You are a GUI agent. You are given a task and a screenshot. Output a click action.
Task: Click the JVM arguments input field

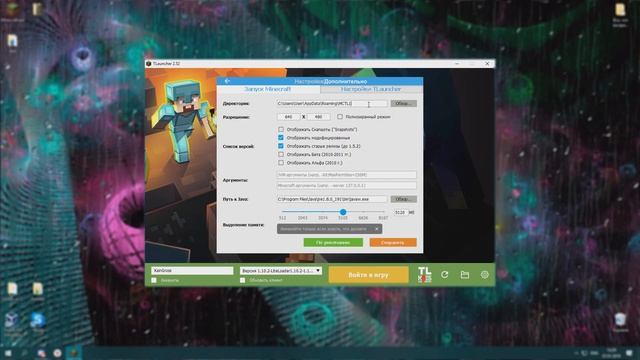347,175
